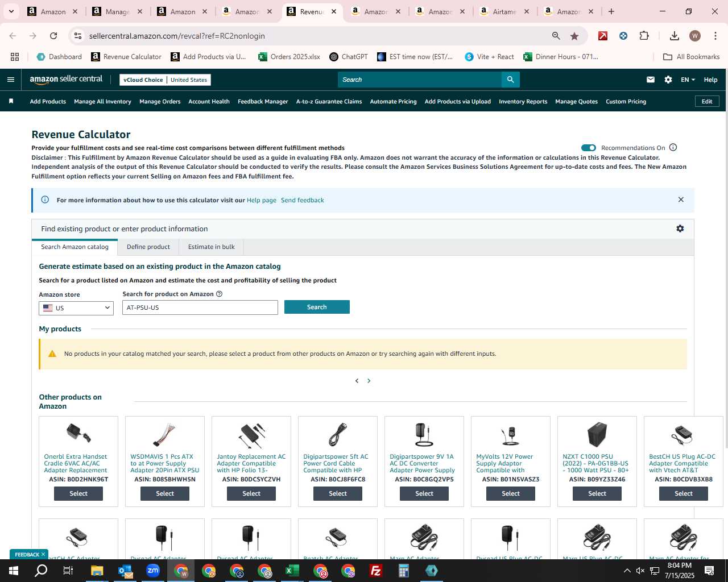Toggle Recommendations On switch
The width and height of the screenshot is (728, 582).
click(x=589, y=148)
